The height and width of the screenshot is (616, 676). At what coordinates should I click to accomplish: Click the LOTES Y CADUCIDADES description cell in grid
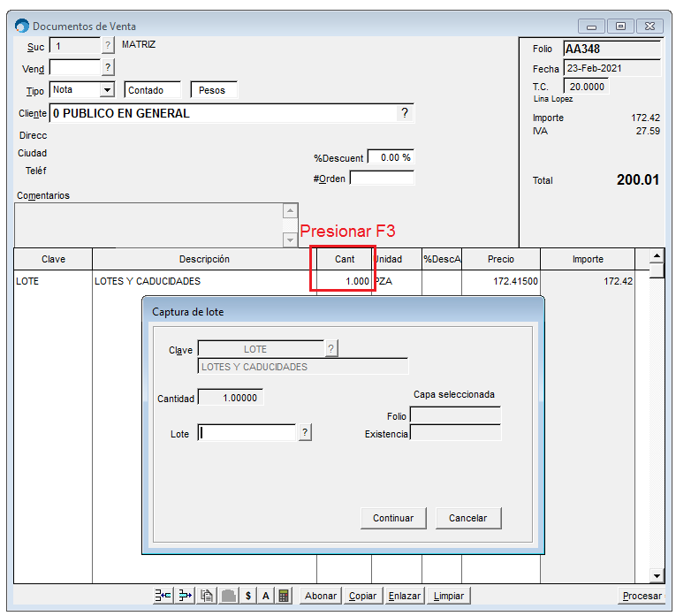(x=204, y=281)
